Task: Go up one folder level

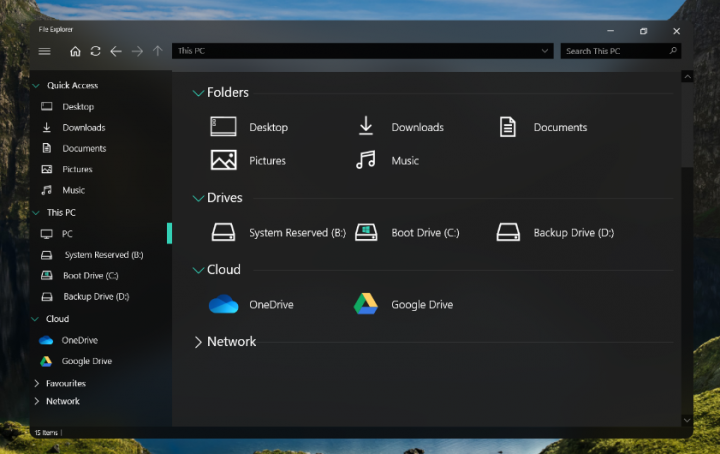Action: tap(158, 51)
